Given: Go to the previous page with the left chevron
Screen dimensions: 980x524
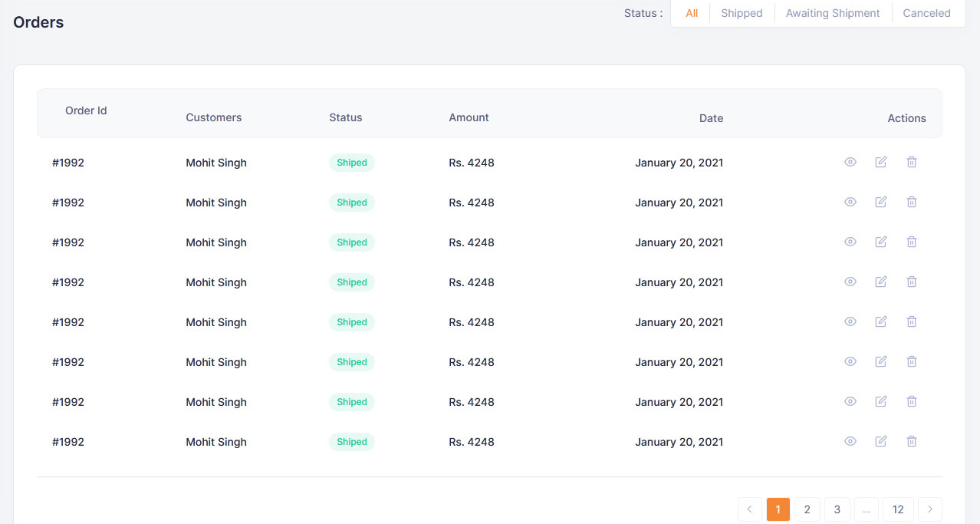Looking at the screenshot, I should 750,509.
